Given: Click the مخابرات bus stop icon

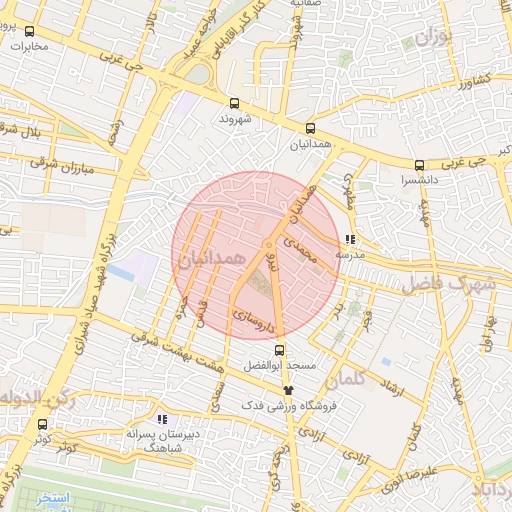Looking at the screenshot, I should (29, 32).
